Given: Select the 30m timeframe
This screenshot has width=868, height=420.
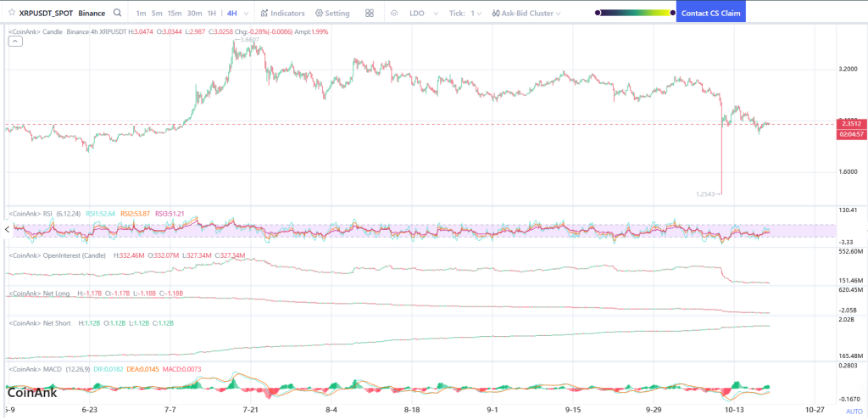Looking at the screenshot, I should click(x=194, y=13).
